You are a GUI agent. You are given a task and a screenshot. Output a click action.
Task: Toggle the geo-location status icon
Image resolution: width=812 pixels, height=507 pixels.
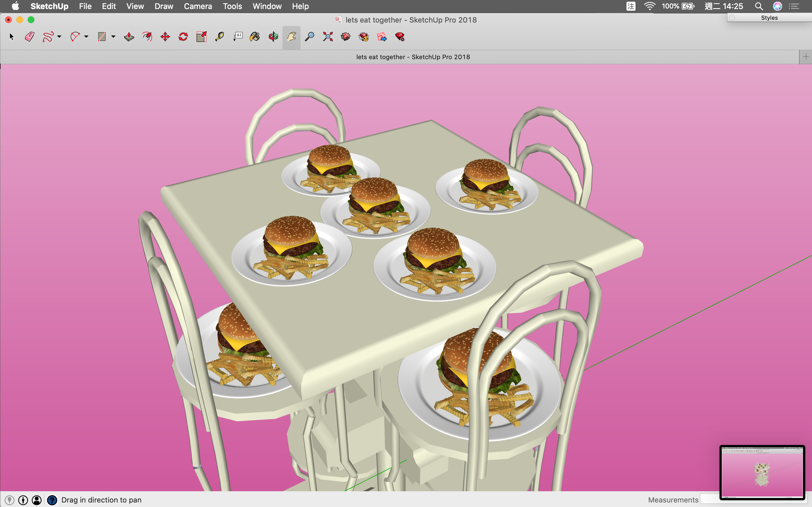tap(9, 500)
